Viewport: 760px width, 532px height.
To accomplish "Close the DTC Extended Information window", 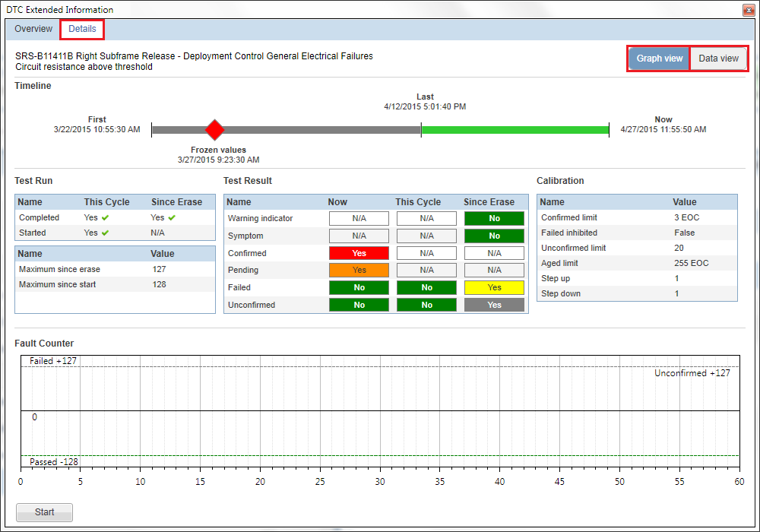I will coord(749,10).
